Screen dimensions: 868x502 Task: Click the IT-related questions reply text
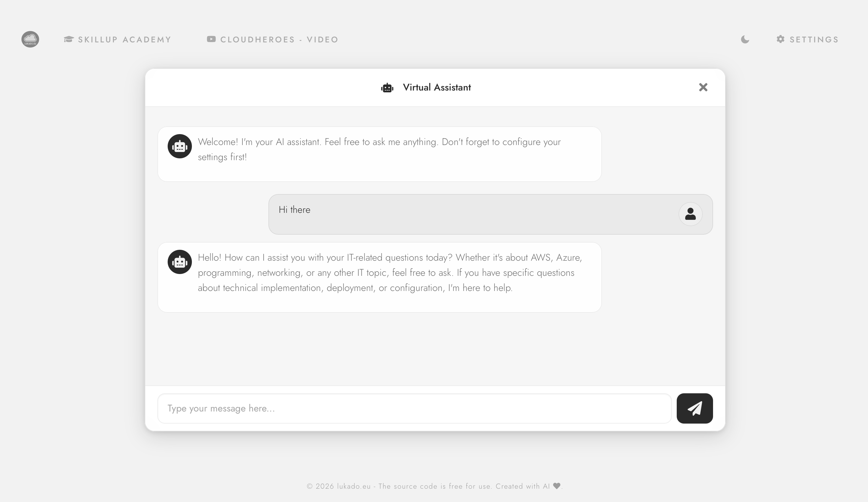389,272
